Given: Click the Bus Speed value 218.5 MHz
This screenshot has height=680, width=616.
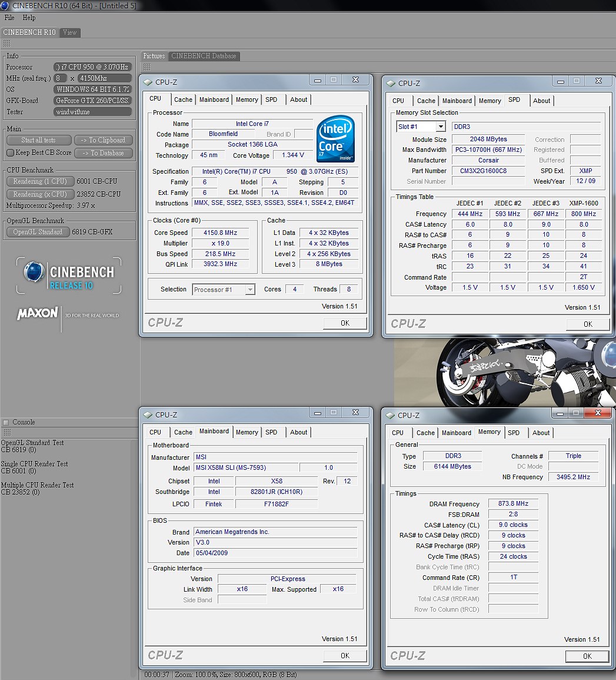Looking at the screenshot, I should click(x=220, y=254).
